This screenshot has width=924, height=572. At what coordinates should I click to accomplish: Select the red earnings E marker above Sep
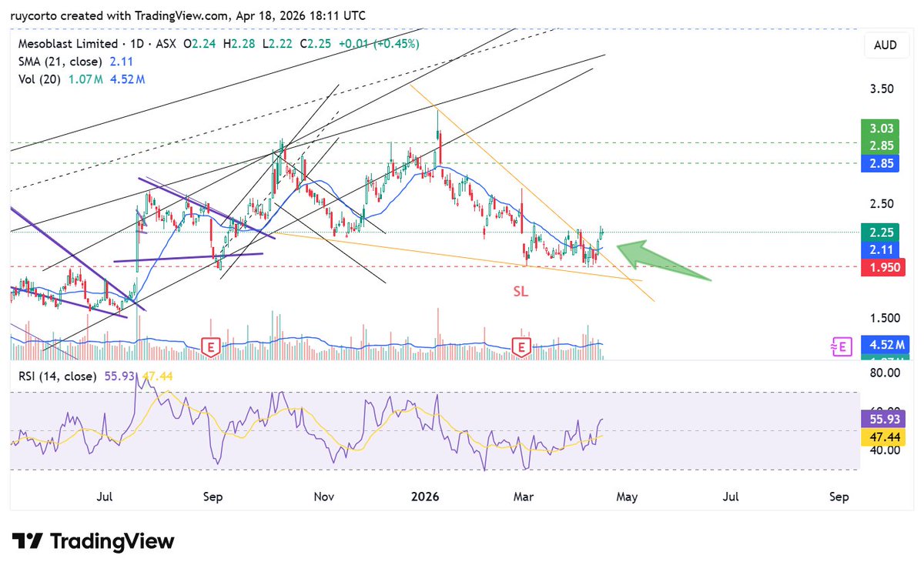coord(210,347)
